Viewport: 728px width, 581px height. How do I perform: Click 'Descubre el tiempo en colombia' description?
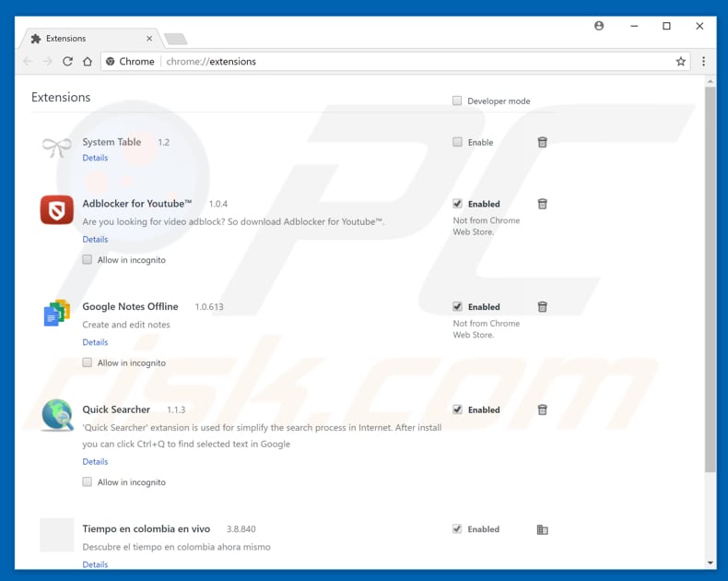tap(176, 547)
